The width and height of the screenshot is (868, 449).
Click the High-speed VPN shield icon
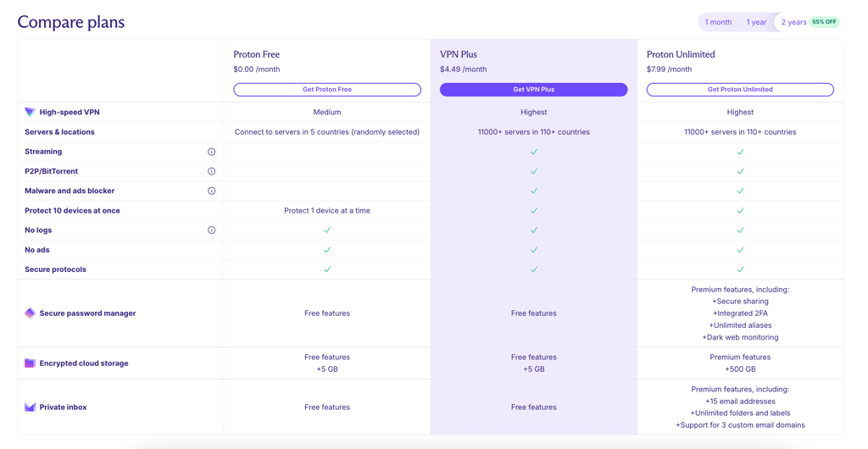click(x=30, y=112)
